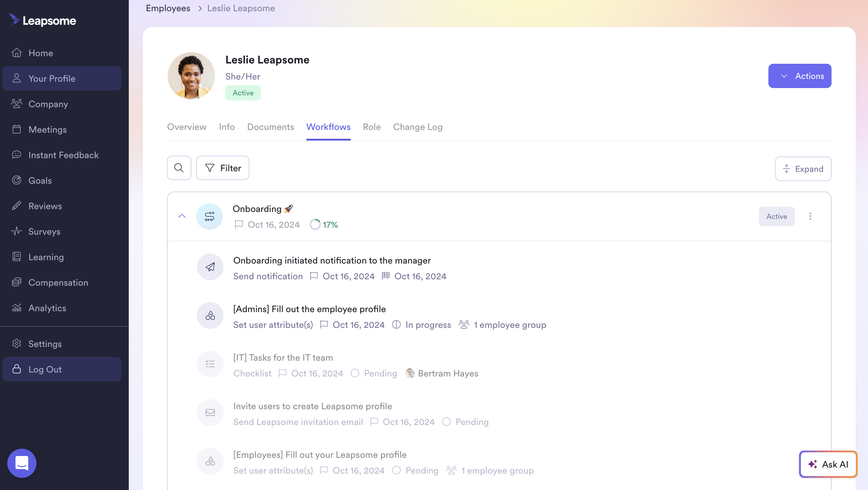Open Home from the sidebar
Screen dimensions: 868x490
[x=62, y=53]
